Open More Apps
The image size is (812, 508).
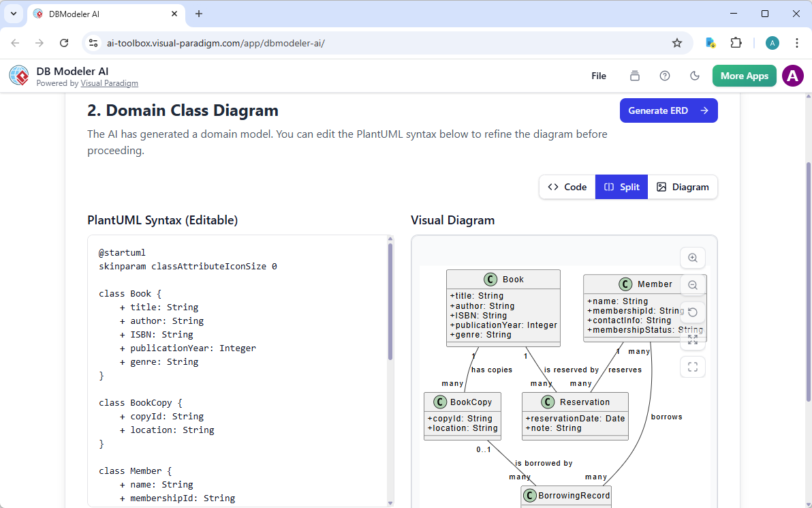click(744, 76)
